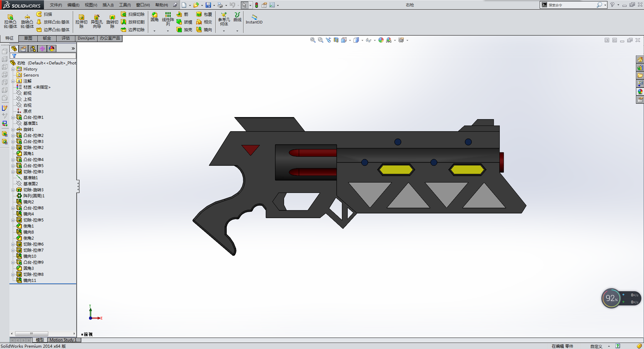The image size is (644, 349).
Task: Select the 拉伸切除 extruded cut tool
Action: coord(82,21)
